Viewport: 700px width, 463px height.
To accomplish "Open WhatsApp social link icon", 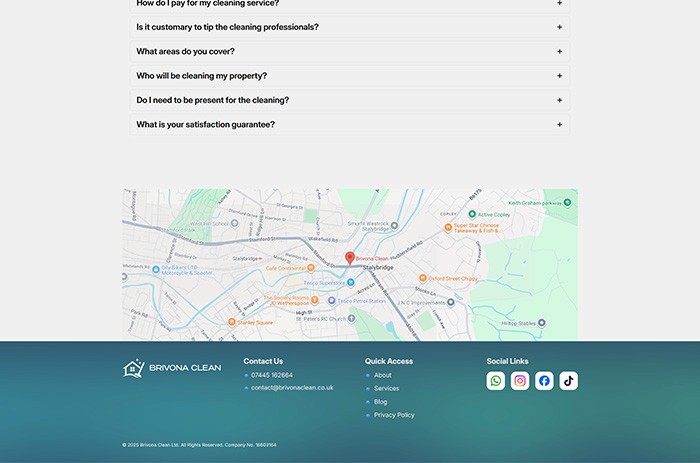I will [496, 381].
